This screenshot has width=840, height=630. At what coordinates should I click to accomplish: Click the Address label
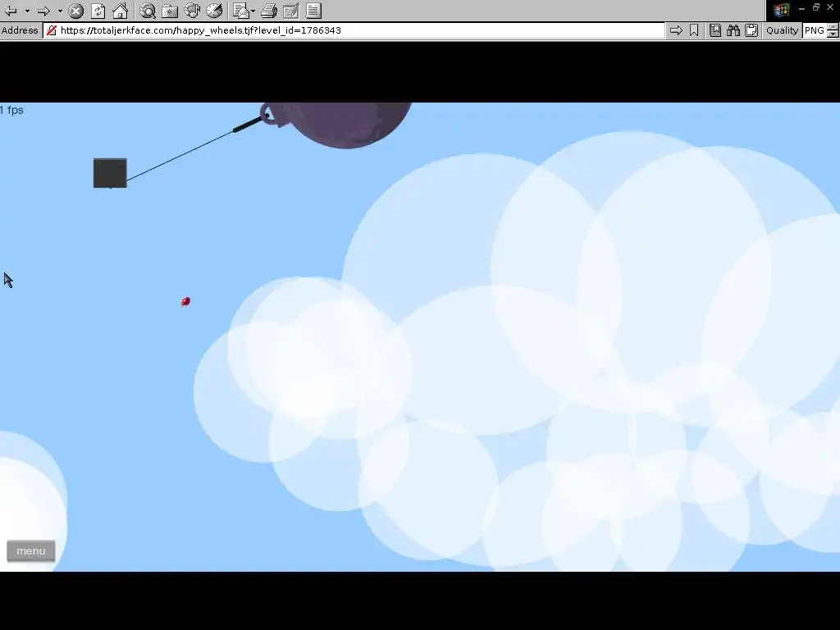click(20, 30)
